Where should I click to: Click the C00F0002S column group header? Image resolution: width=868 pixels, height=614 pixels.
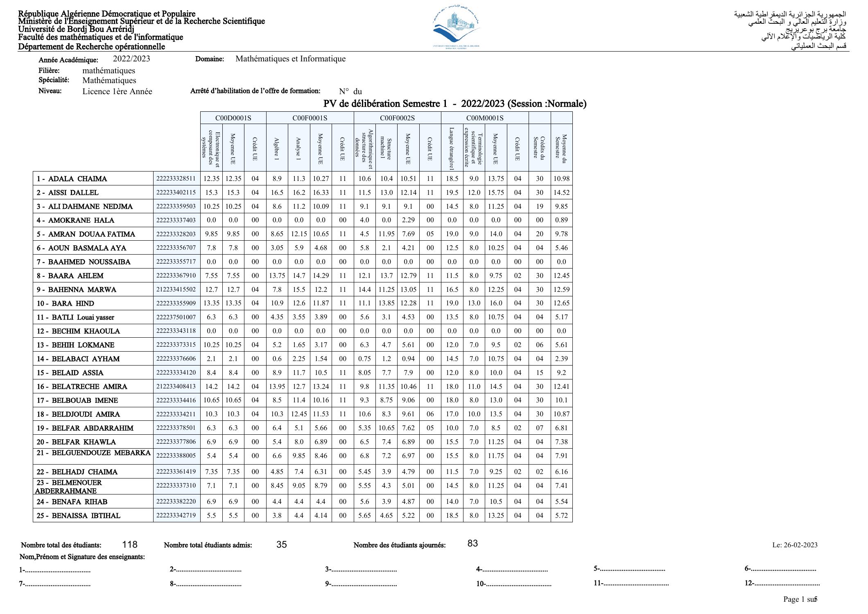(397, 118)
